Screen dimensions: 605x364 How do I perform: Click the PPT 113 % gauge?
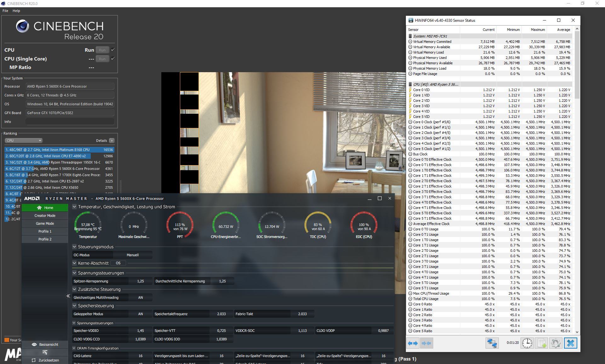tap(180, 225)
